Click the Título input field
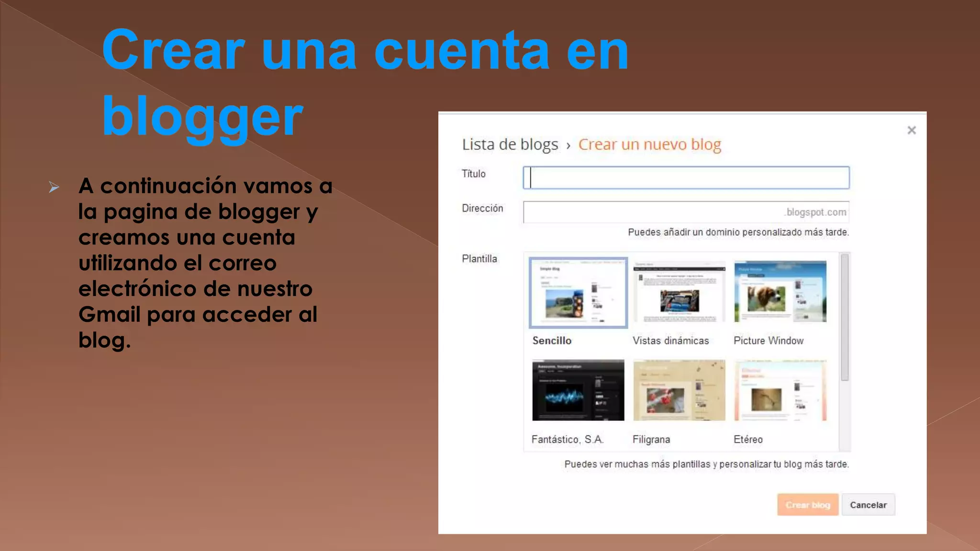 click(686, 177)
